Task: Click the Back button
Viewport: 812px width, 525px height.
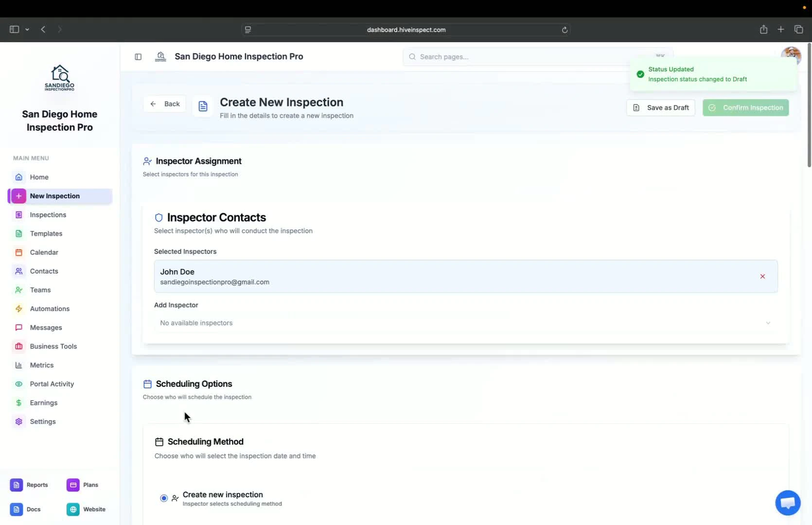Action: click(165, 104)
